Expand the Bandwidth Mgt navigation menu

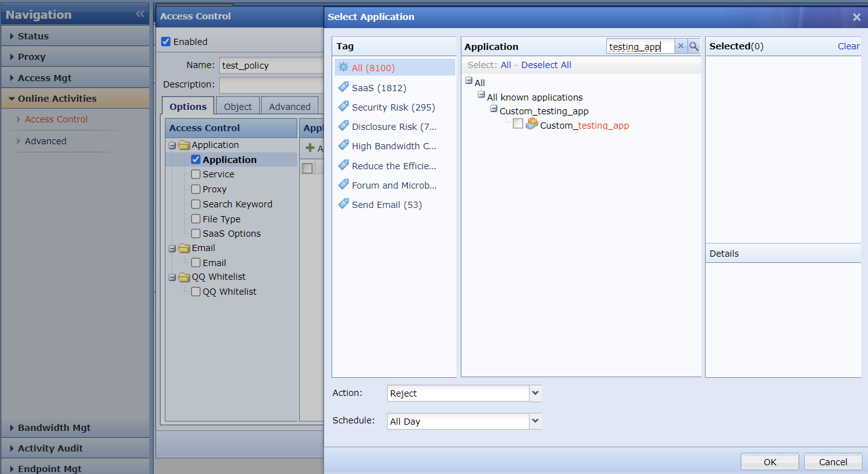click(54, 428)
